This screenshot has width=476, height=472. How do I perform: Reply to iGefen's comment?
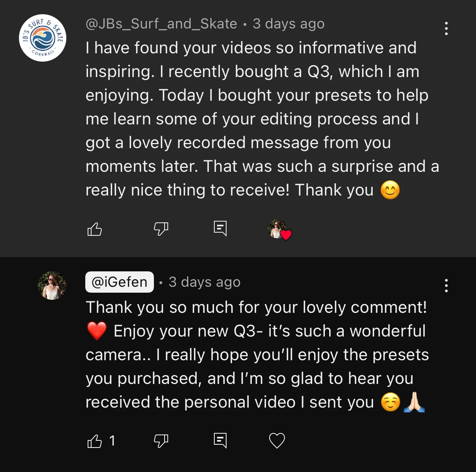tap(220, 440)
